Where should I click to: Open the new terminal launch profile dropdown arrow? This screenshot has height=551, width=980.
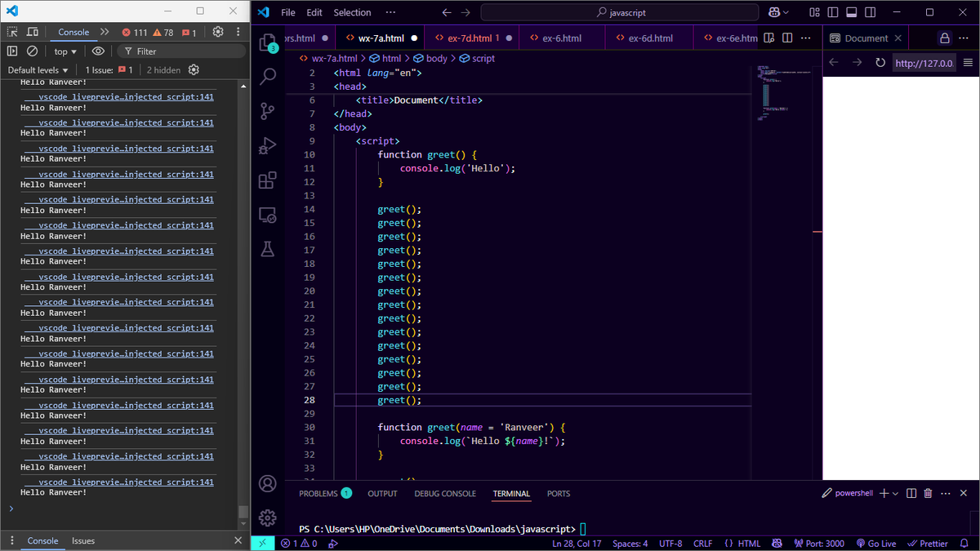tap(896, 493)
